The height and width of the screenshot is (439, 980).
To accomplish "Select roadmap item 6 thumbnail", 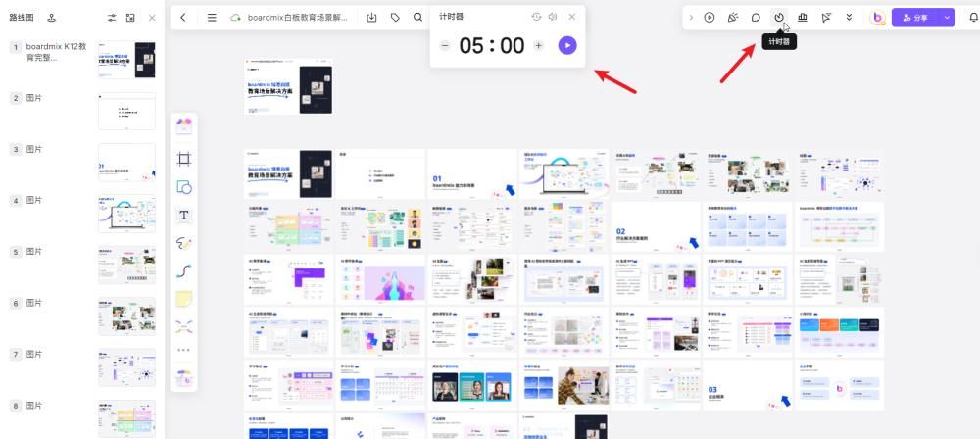I will (126, 317).
